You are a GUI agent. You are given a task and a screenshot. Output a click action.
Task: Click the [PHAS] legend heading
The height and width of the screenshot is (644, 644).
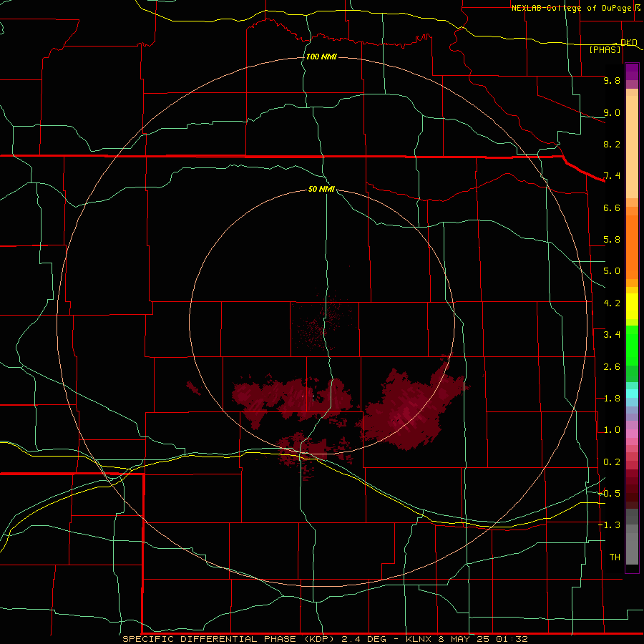605,49
